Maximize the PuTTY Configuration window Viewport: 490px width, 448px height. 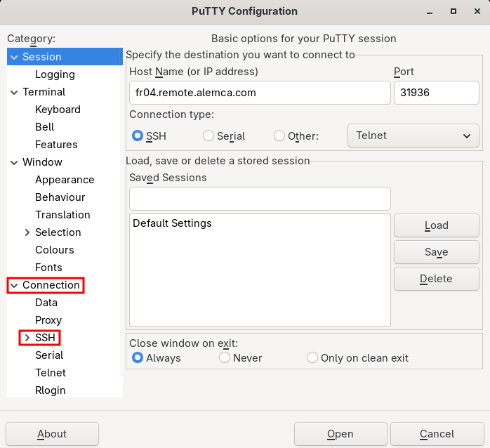click(x=453, y=11)
